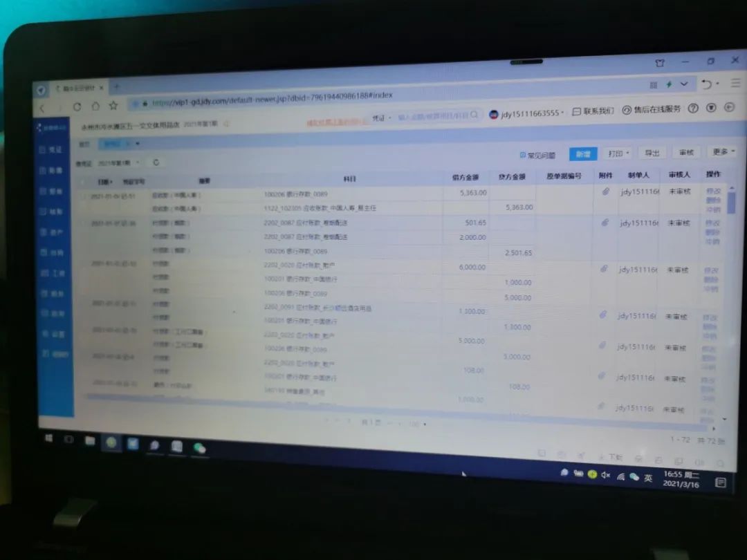Click the 1122_102305 应收账款 subject cell
The height and width of the screenshot is (560, 747).
click(x=320, y=208)
